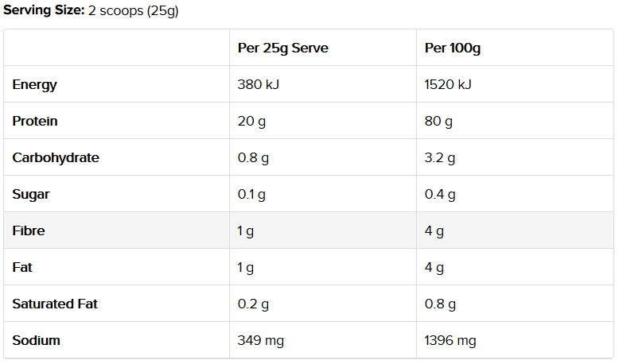Select the Sodium row label
This screenshot has height=364, width=623.
point(36,340)
